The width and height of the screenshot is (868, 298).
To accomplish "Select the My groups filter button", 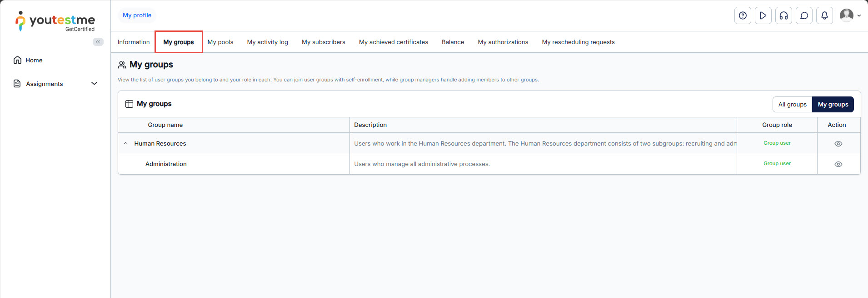I will pos(833,104).
